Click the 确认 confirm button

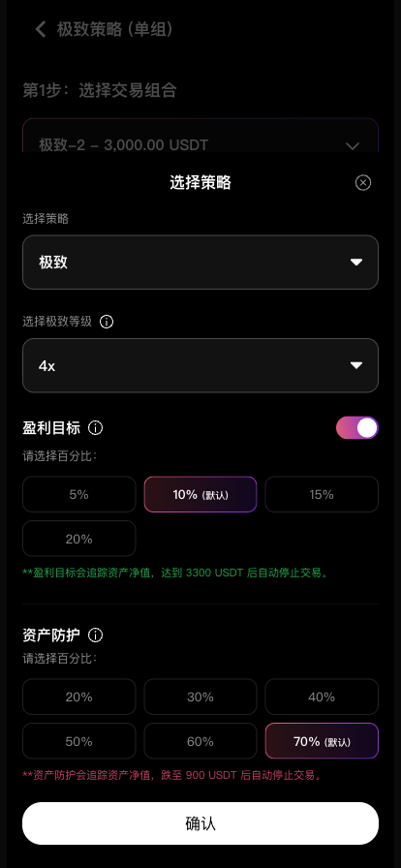click(x=200, y=823)
